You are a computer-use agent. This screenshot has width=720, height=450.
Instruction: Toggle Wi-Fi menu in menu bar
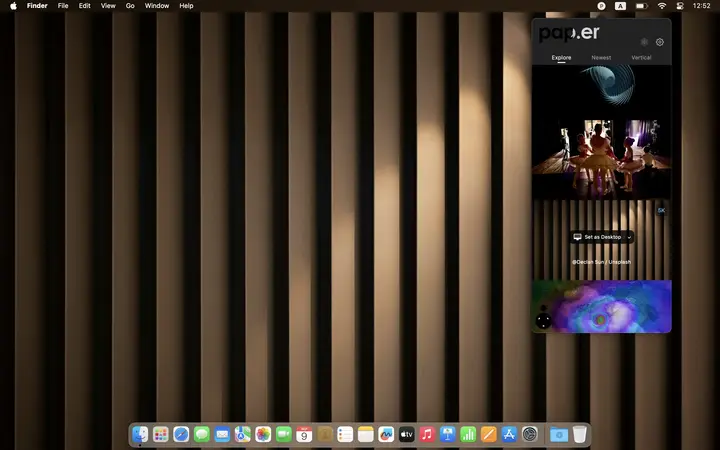661,6
